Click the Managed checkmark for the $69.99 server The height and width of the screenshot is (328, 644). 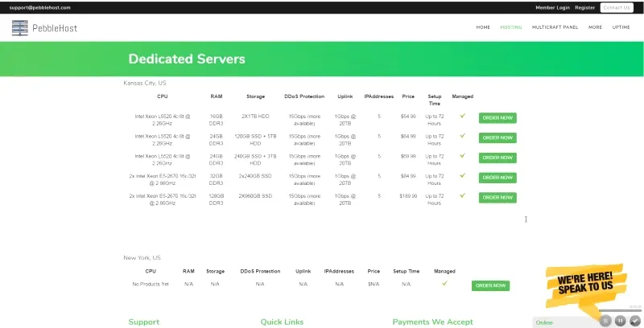[x=462, y=156]
